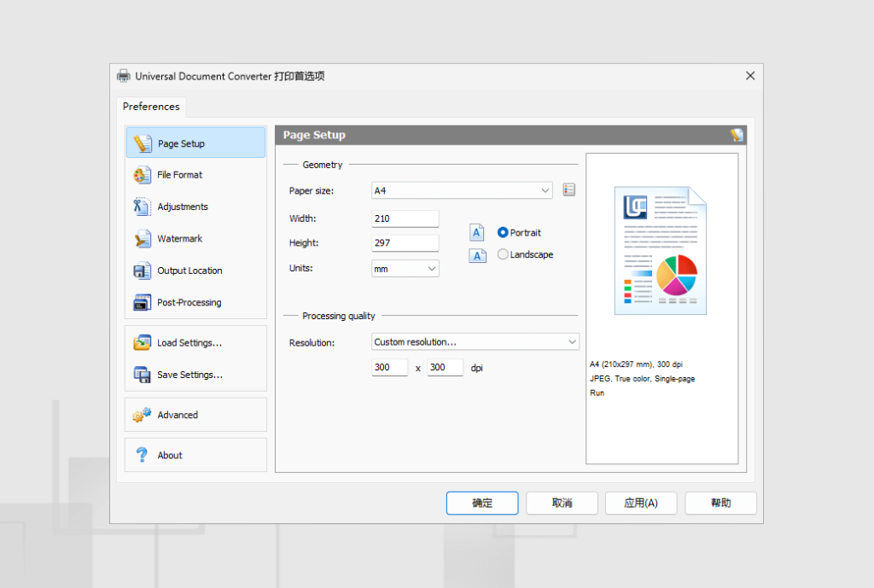Cancel with the 取消 button
Viewport: 874px width, 588px height.
(x=562, y=503)
